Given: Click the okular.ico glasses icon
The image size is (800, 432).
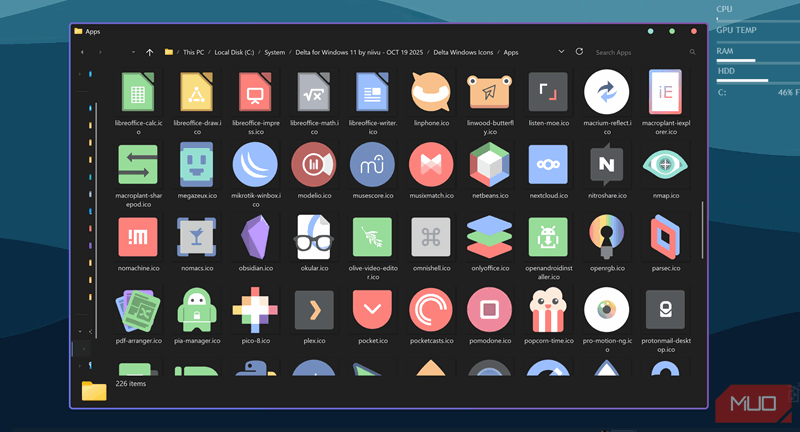Looking at the screenshot, I should (x=314, y=238).
